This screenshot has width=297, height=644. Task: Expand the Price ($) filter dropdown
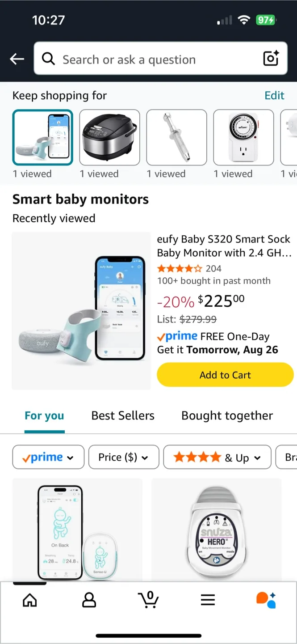124,457
